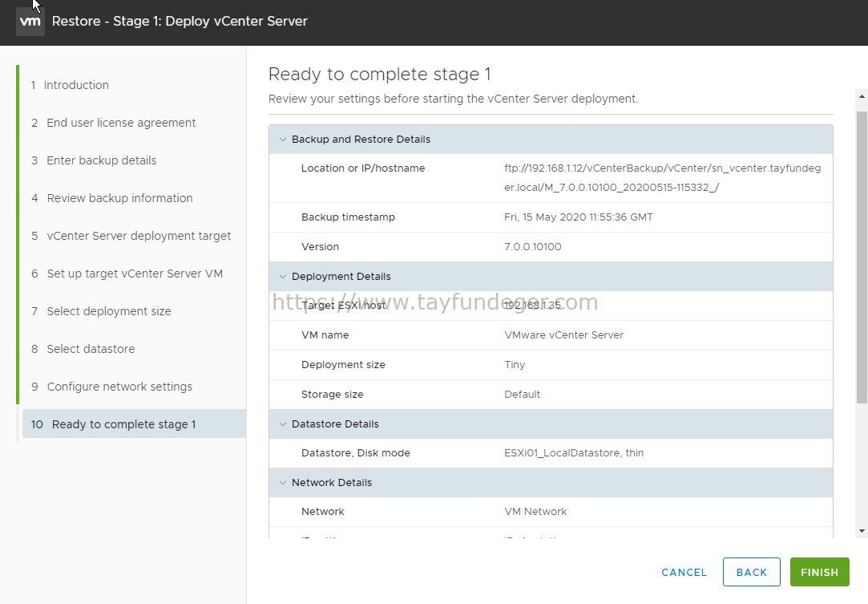Screen dimensions: 868x604
Task: Go to Introduction step
Action: 70,85
